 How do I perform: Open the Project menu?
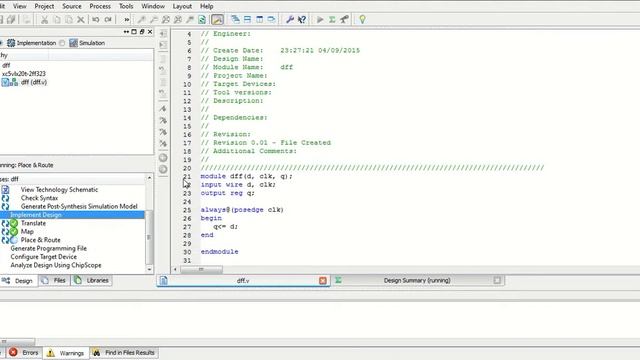click(44, 6)
